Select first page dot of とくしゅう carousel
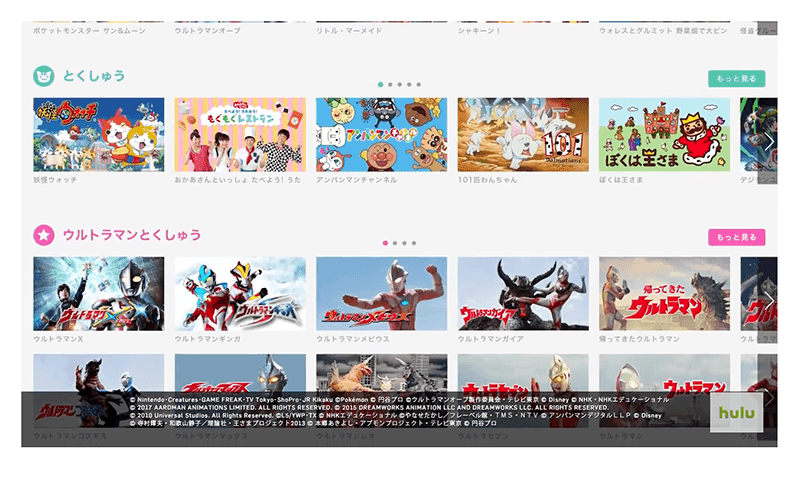This screenshot has width=800, height=488. click(x=381, y=85)
